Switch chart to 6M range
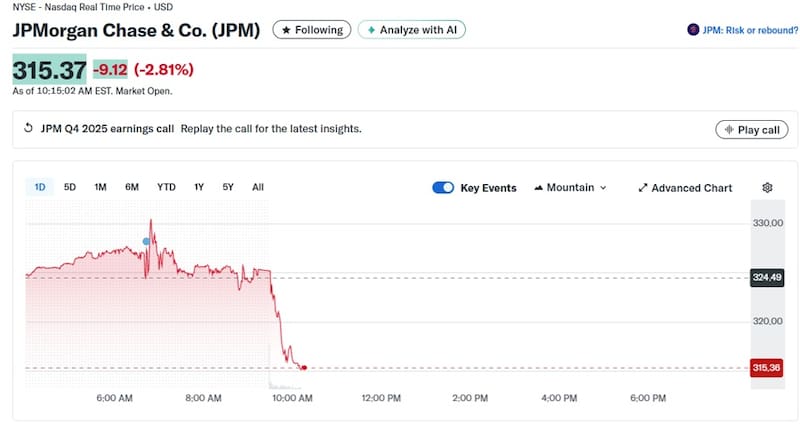The width and height of the screenshot is (800, 424). 132,187
